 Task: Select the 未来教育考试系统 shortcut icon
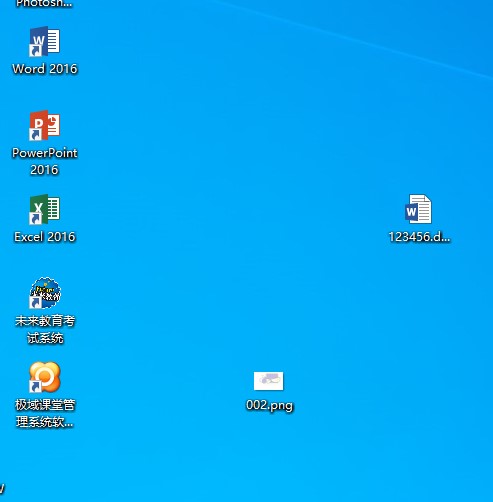45,293
